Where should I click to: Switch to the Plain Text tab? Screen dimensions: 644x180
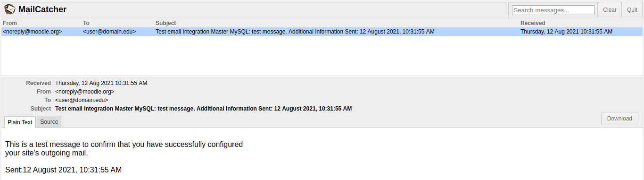pos(20,122)
